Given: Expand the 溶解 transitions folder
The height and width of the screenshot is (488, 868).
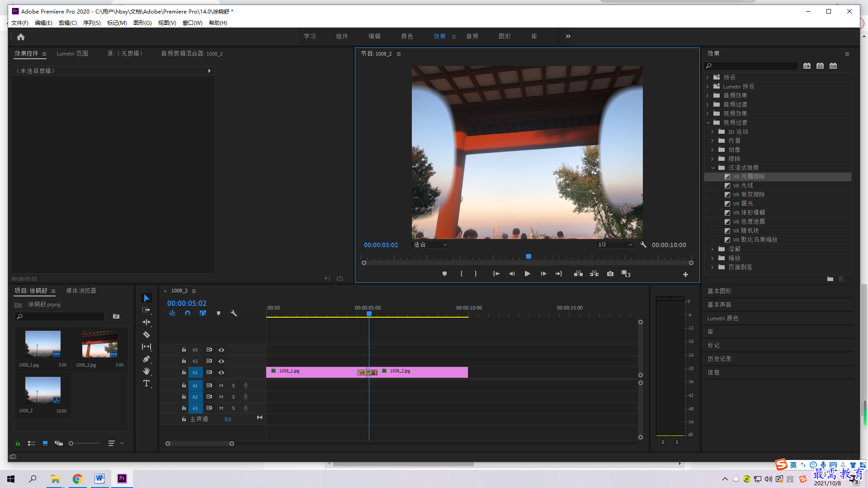Looking at the screenshot, I should click(x=712, y=249).
